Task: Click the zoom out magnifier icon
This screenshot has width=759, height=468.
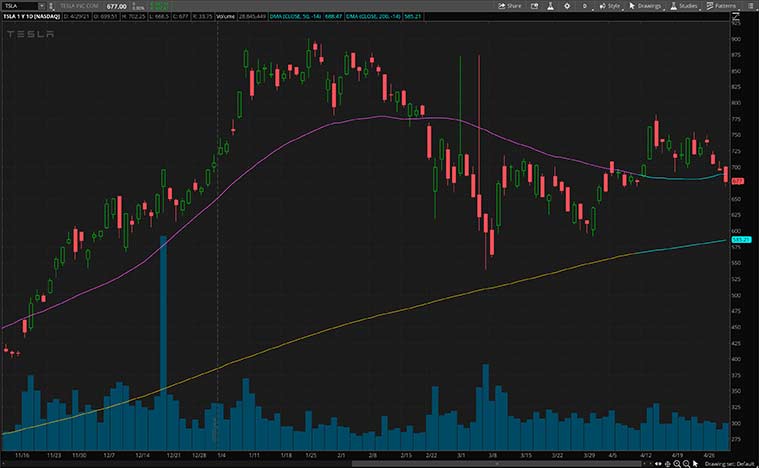Action: 686,464
